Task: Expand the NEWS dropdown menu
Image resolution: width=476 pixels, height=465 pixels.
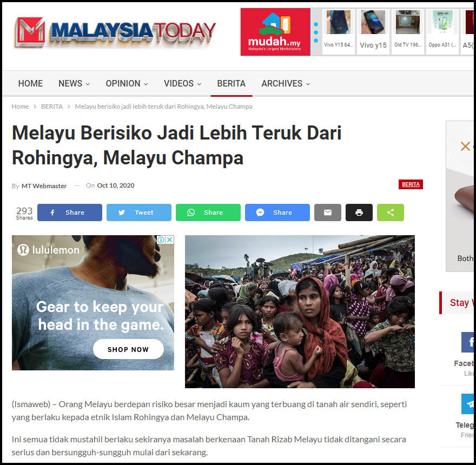Action: pos(74,83)
